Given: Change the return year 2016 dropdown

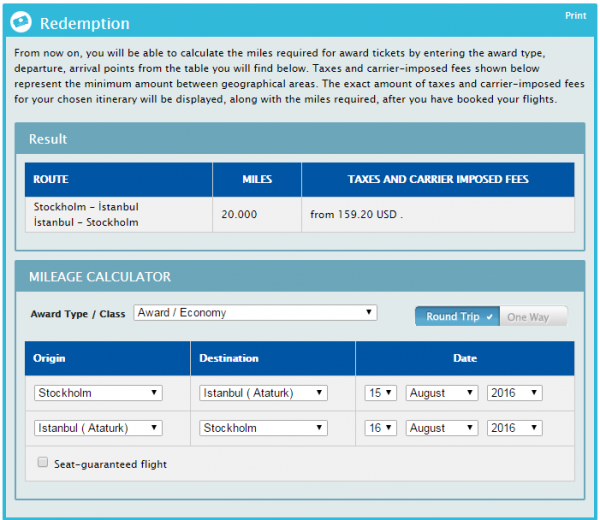Looking at the screenshot, I should [514, 428].
